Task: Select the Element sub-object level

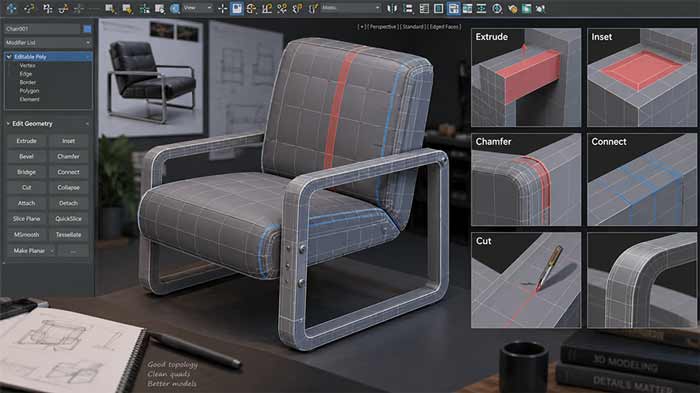Action: coord(29,99)
